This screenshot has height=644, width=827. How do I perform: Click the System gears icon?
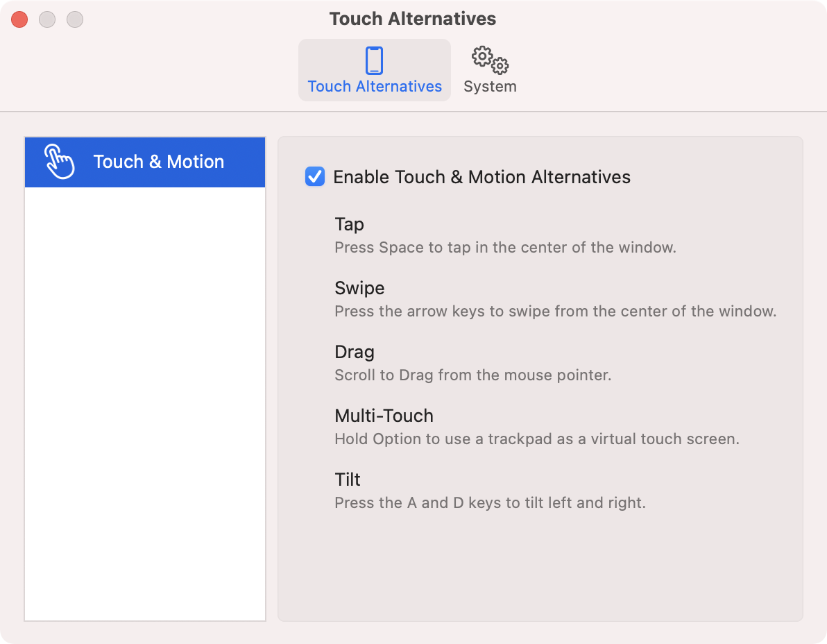pyautogui.click(x=490, y=60)
